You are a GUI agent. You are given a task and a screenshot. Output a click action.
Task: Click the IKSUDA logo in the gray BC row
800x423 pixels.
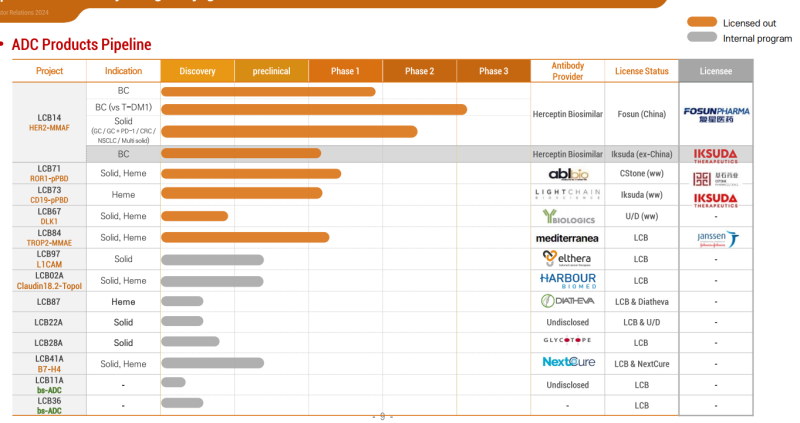715,156
